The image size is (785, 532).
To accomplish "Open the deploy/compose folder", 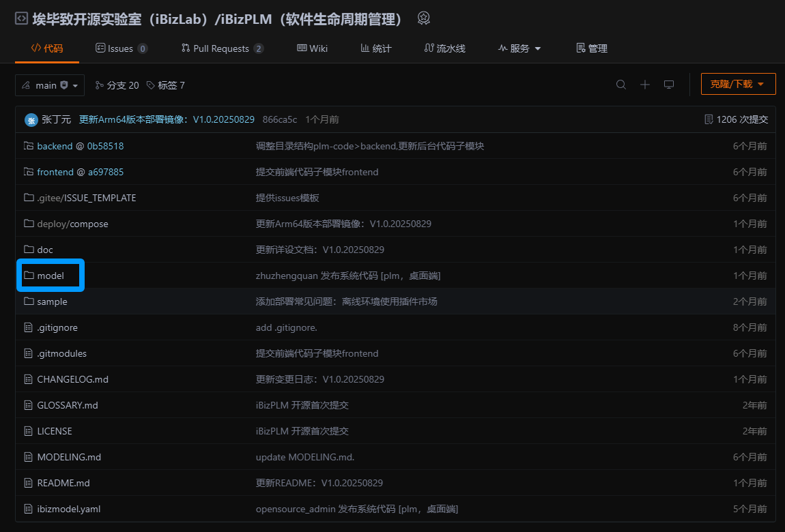I will 72,224.
